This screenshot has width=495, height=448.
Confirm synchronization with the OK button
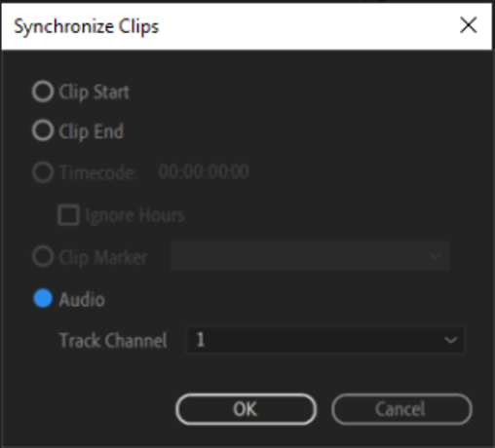tap(246, 409)
